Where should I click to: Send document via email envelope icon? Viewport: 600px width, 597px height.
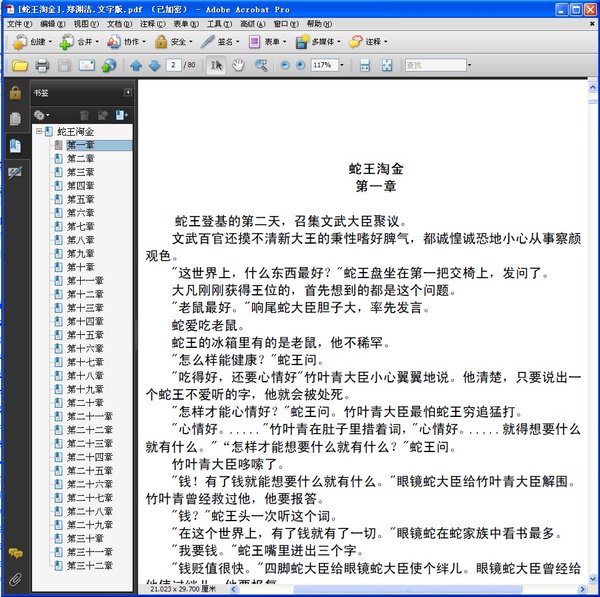tap(87, 65)
